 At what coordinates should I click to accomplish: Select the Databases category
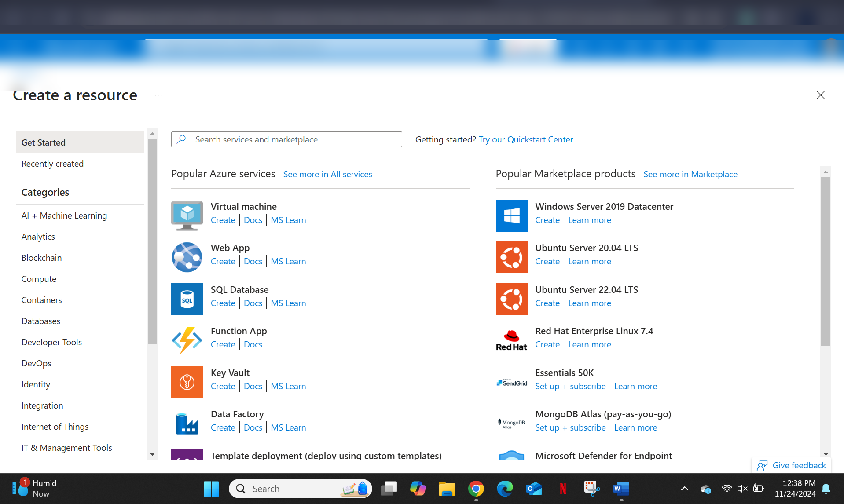click(41, 321)
